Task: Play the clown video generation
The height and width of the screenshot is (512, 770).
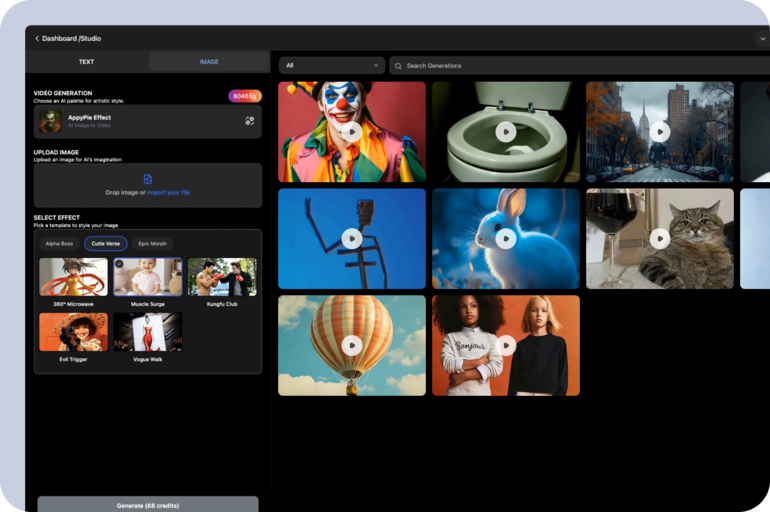Action: click(x=351, y=131)
